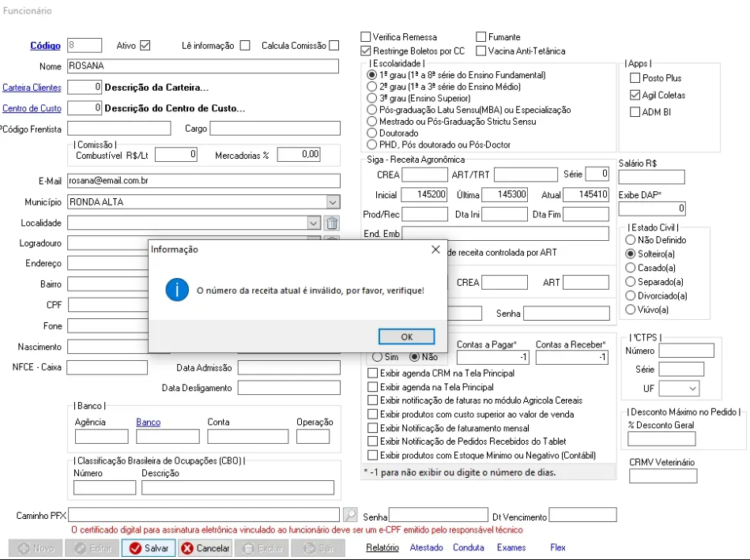Select 2º grau Ensino Médio radio option
This screenshot has width=750, height=560.
tap(371, 87)
